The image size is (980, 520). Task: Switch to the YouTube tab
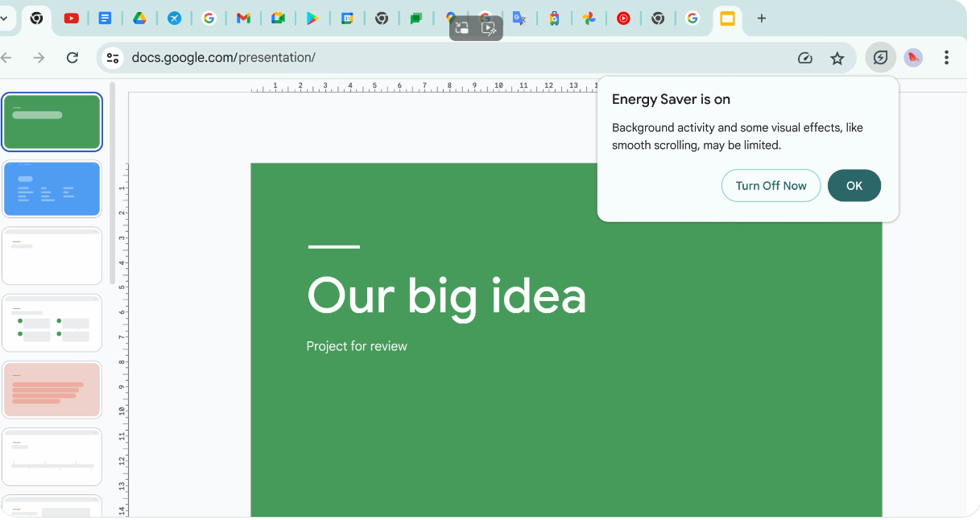pos(71,19)
